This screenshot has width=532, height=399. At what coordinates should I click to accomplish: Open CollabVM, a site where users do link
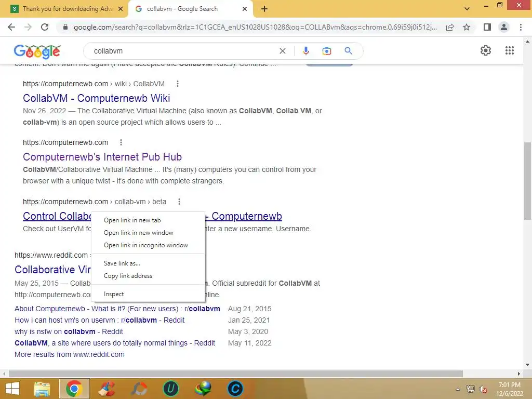115,343
